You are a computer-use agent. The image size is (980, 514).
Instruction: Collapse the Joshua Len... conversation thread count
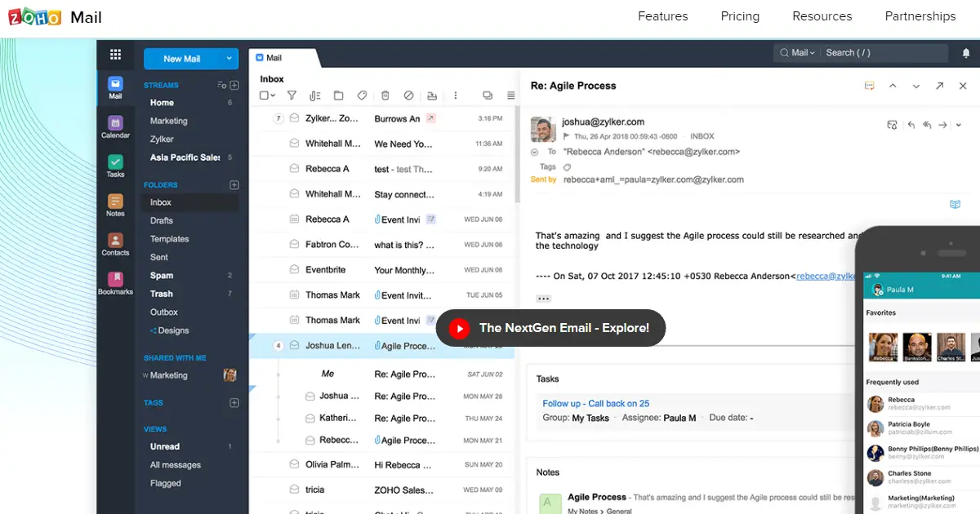[x=278, y=346]
